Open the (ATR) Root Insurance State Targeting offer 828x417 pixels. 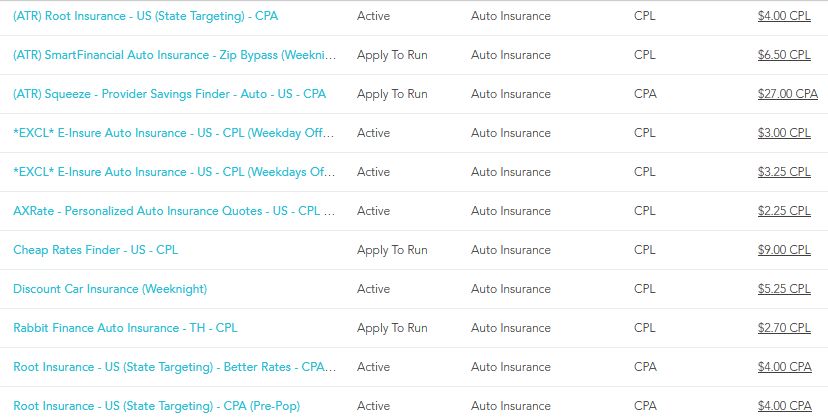[x=145, y=16]
